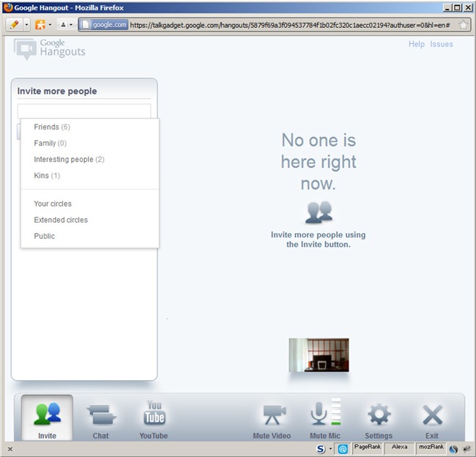Click the blue @ status bar icon
Screen dimensions: 476x457
click(x=343, y=449)
